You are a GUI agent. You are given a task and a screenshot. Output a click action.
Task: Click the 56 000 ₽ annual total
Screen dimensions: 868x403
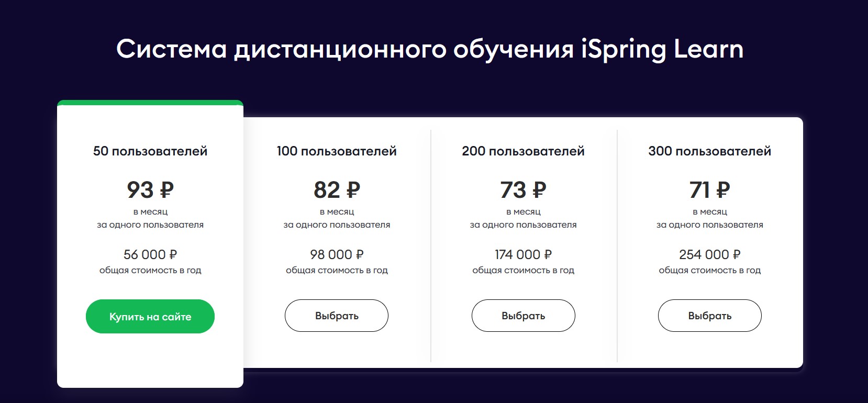pyautogui.click(x=150, y=254)
